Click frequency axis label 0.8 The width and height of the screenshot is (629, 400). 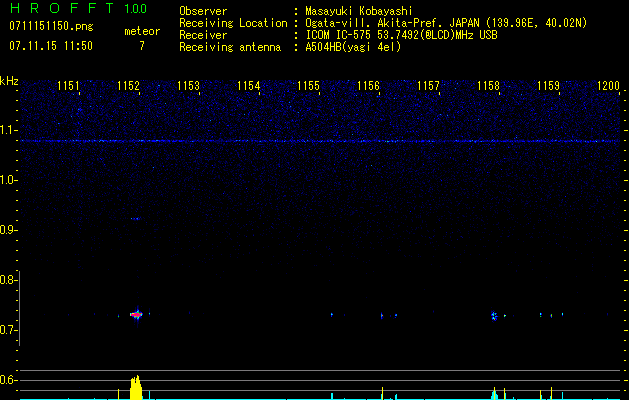[x=8, y=280]
